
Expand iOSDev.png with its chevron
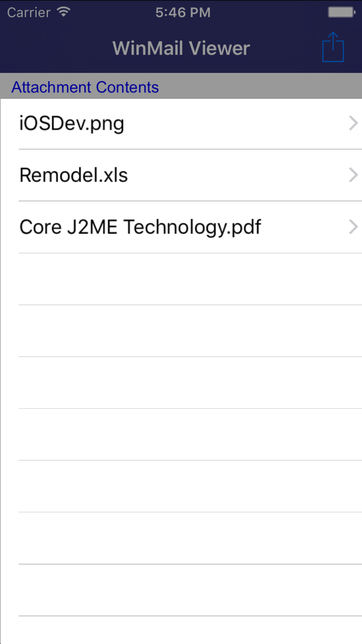pos(353,123)
